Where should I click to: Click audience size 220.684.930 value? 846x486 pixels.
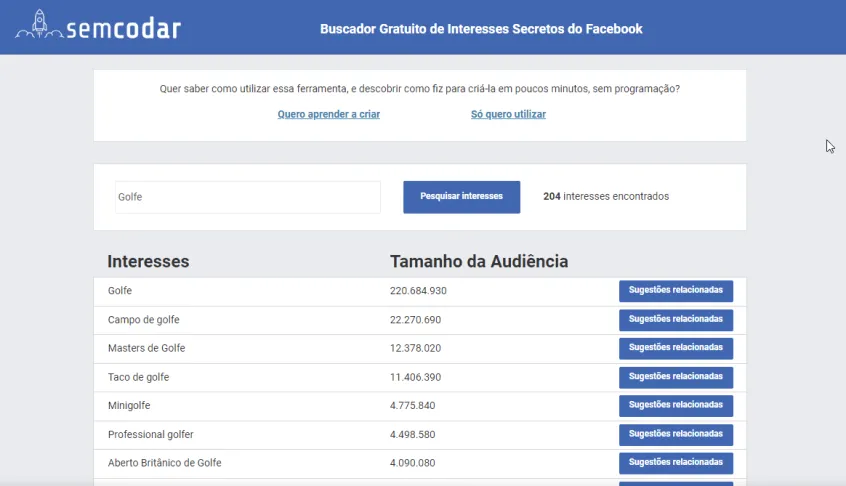[417, 291]
